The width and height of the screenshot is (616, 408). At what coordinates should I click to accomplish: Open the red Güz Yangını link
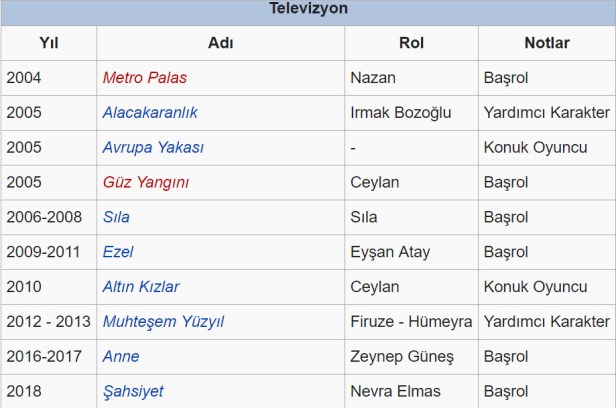(x=145, y=182)
